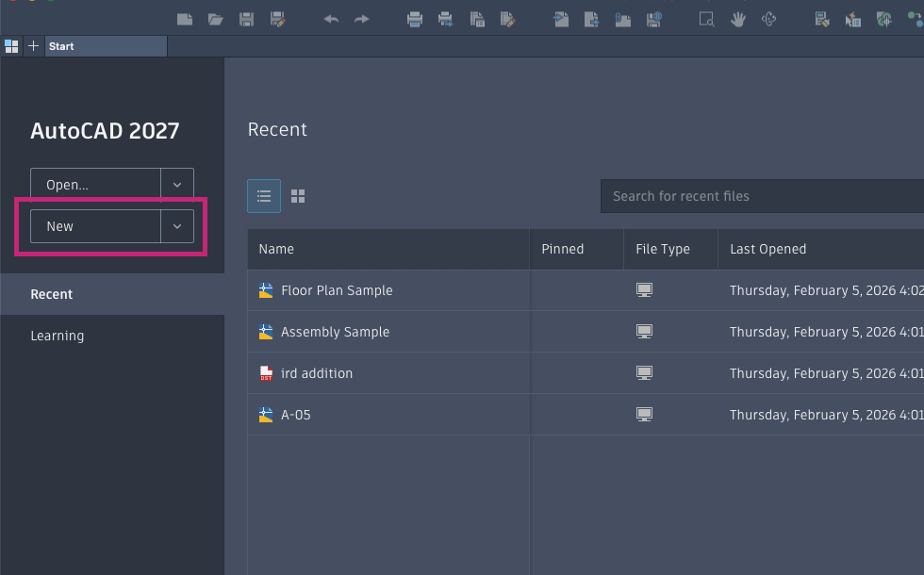Add a new tab with plus icon
Viewport: 924px width, 575px height.
tap(34, 46)
